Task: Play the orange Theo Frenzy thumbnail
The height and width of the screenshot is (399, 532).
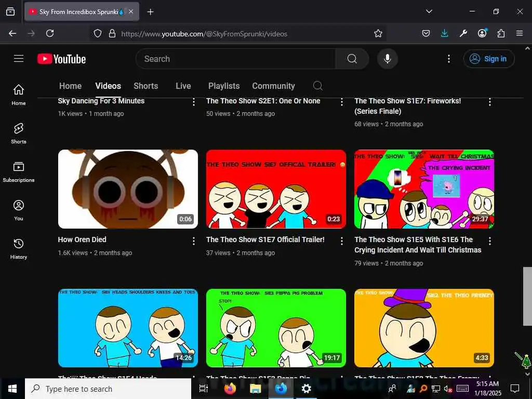Action: [x=424, y=328]
